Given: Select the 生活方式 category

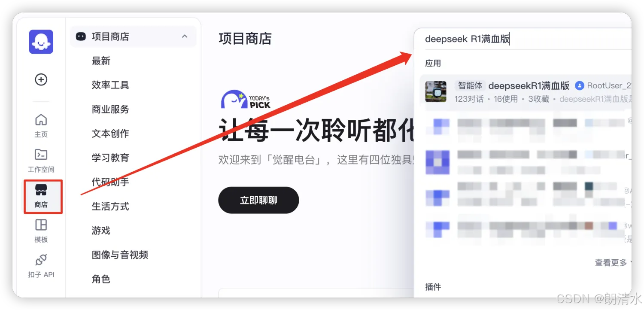Looking at the screenshot, I should point(110,207).
